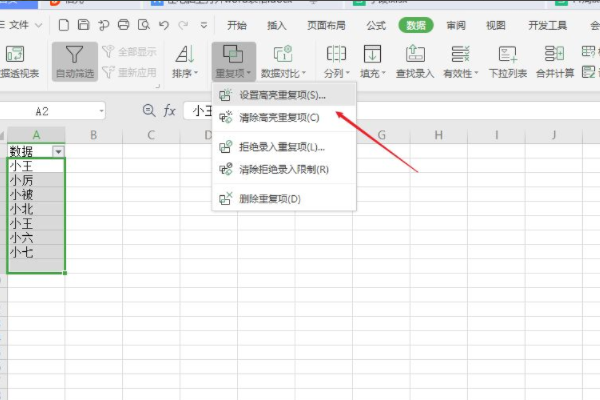Click cell containing 小北
The width and height of the screenshot is (600, 400).
click(36, 209)
